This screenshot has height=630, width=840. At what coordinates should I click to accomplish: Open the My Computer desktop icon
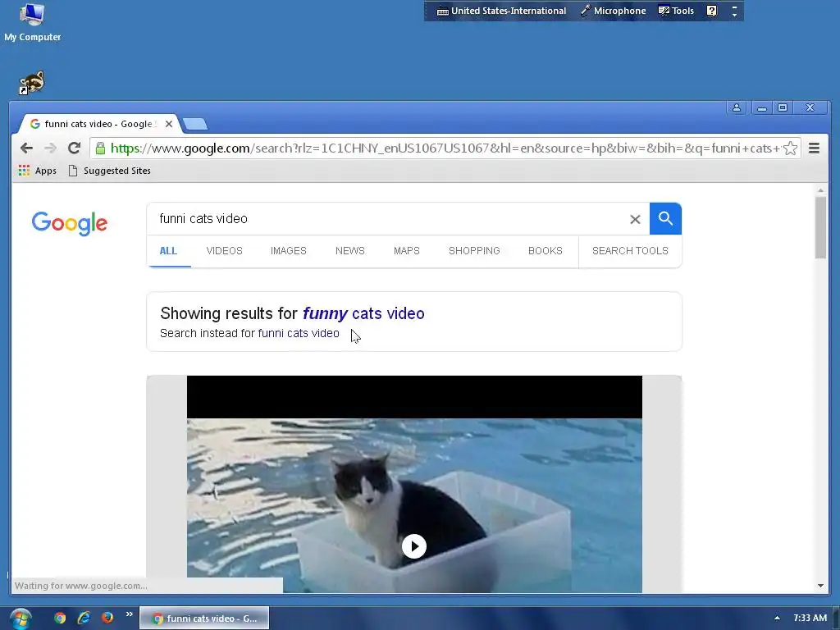[32, 22]
